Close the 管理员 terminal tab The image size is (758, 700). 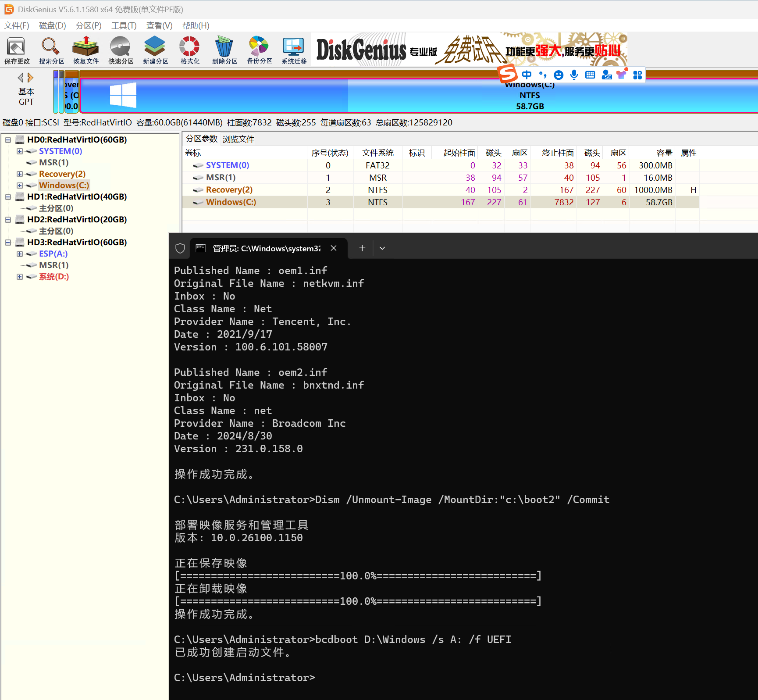(x=334, y=248)
